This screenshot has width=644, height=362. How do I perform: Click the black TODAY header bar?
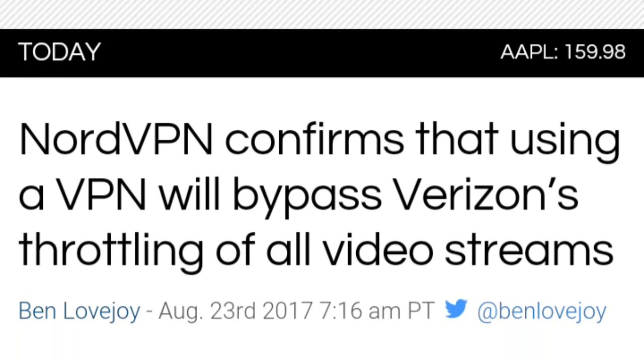tap(302, 53)
